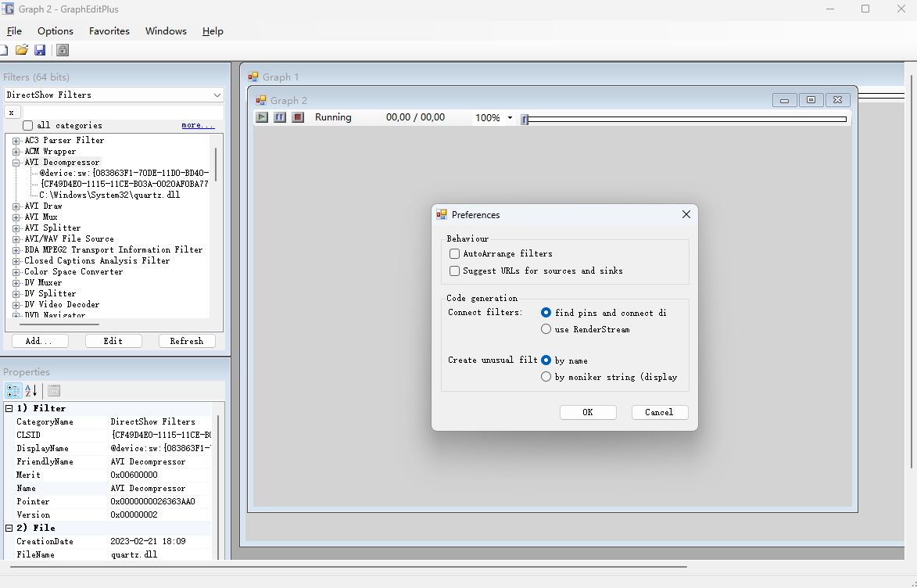Open the Property Pages icon in Properties toolbar
This screenshot has height=588, width=917.
tap(54, 390)
